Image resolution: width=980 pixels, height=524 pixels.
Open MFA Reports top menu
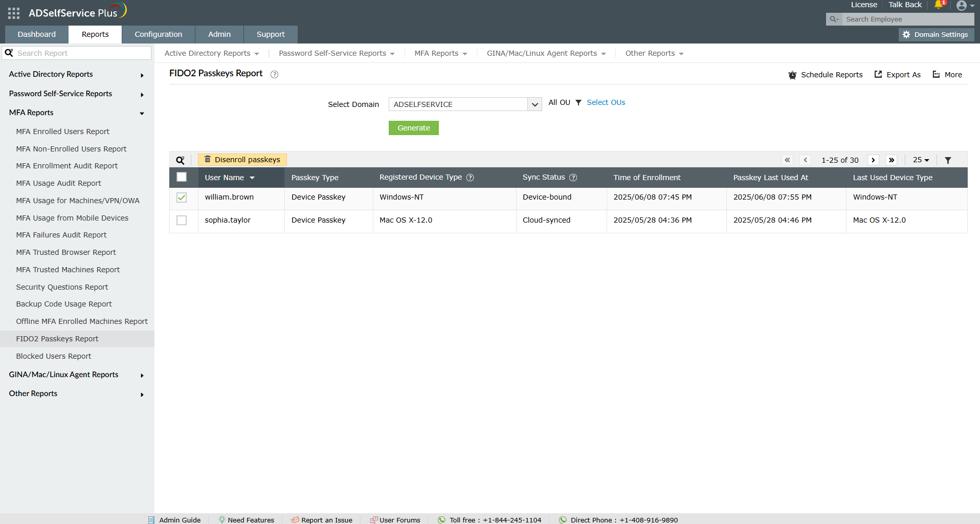pyautogui.click(x=440, y=53)
